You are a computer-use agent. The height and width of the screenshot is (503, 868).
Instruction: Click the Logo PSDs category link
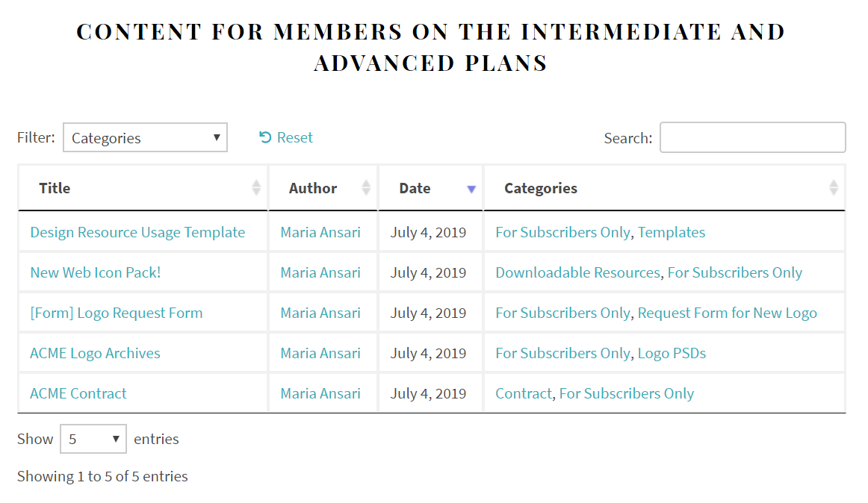[672, 353]
